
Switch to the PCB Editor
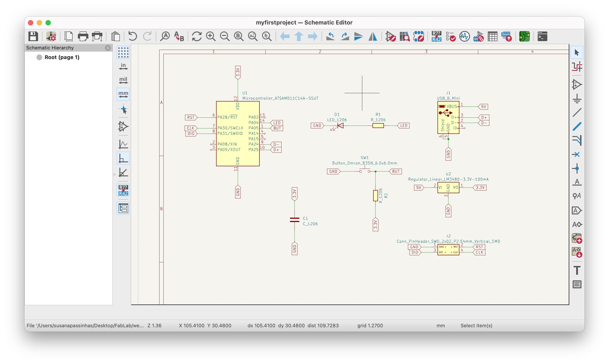pyautogui.click(x=524, y=36)
